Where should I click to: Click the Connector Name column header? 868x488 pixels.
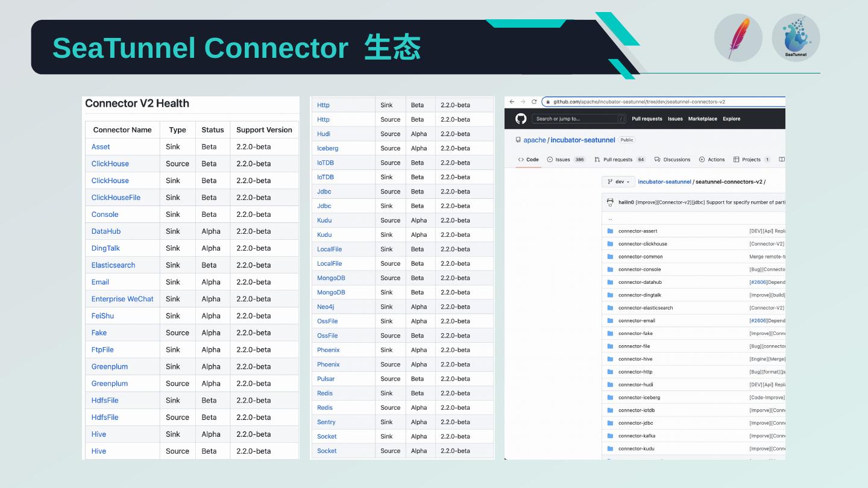click(122, 130)
